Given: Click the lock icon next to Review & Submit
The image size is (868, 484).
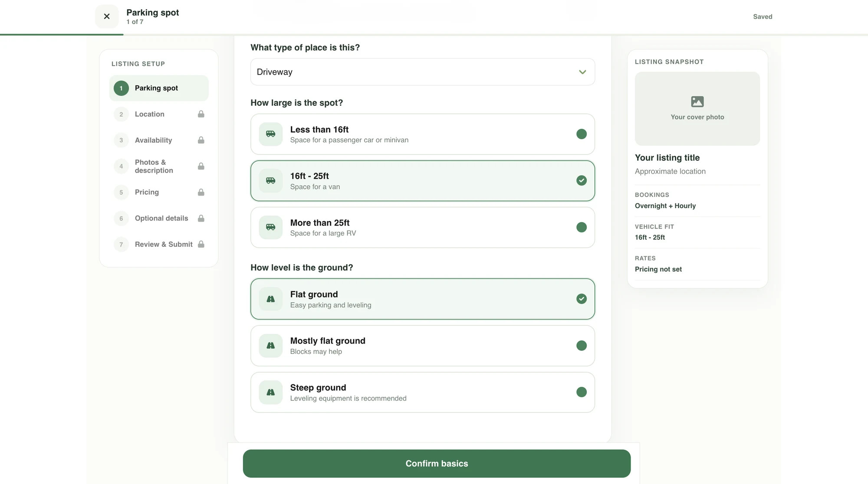Looking at the screenshot, I should (201, 244).
